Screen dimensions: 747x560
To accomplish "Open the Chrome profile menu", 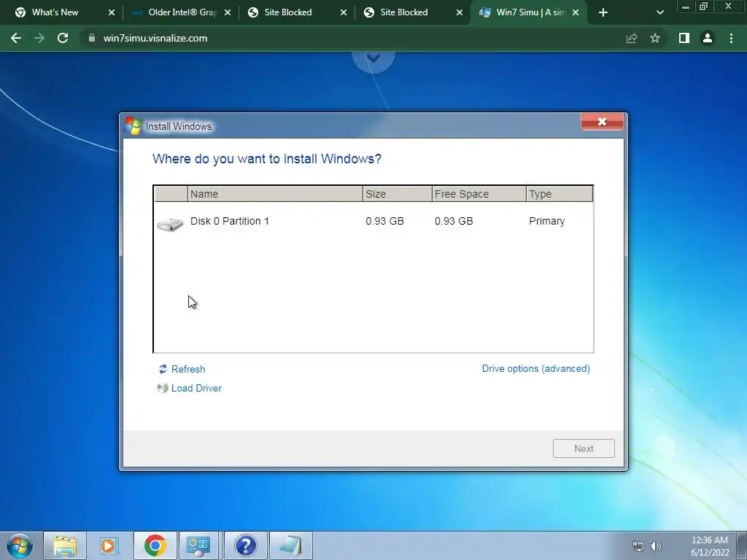I will tap(708, 38).
